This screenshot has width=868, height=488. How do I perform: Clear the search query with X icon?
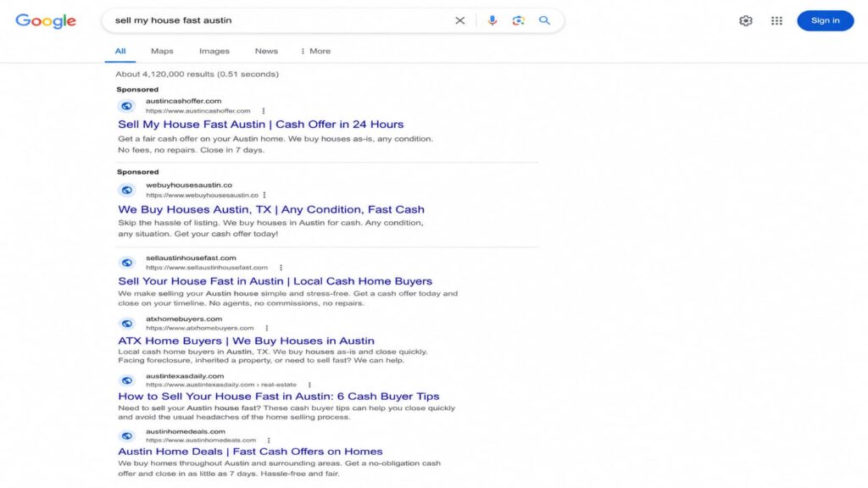459,20
